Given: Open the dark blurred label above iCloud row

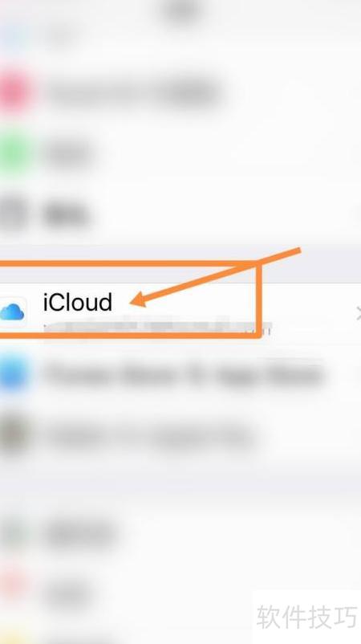Looking at the screenshot, I should coord(67,215).
